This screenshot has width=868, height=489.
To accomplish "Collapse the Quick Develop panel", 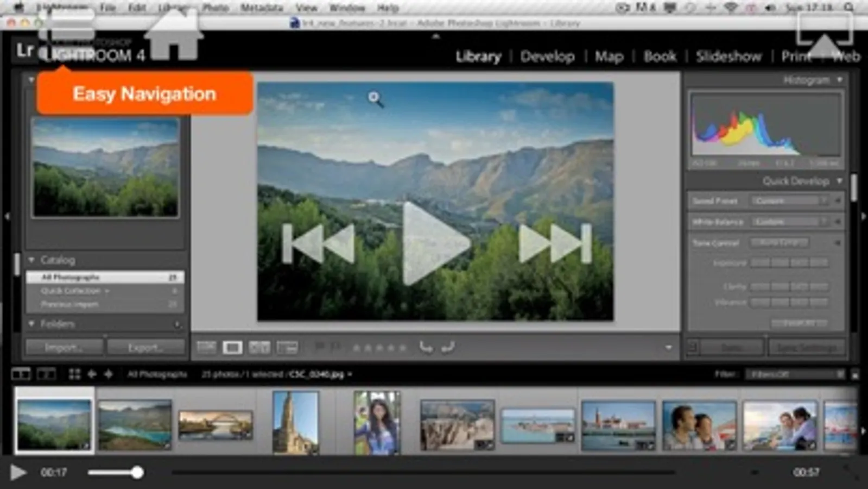I will (840, 181).
